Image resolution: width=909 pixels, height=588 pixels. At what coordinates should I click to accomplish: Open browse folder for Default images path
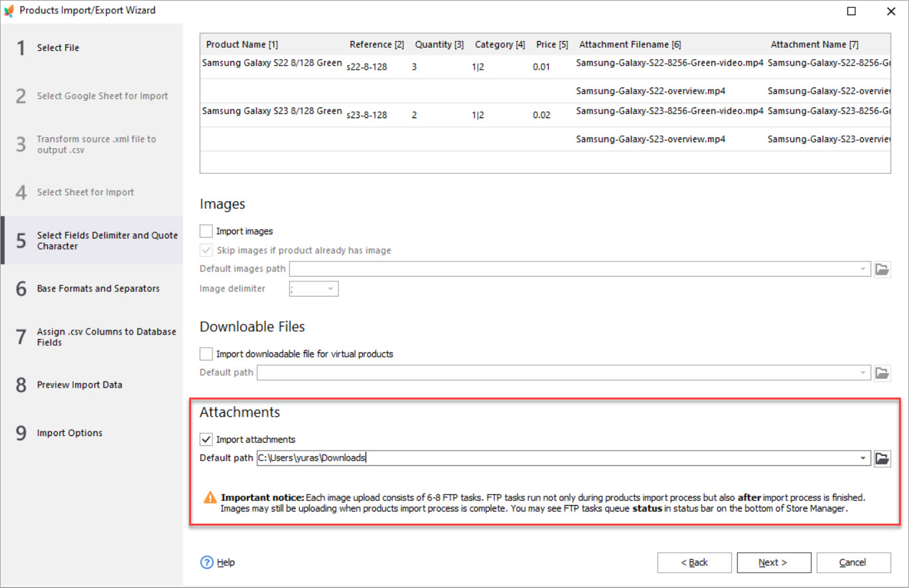pos(882,269)
